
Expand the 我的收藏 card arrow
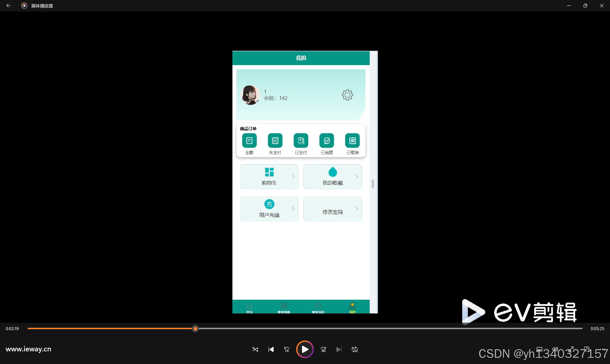[356, 176]
